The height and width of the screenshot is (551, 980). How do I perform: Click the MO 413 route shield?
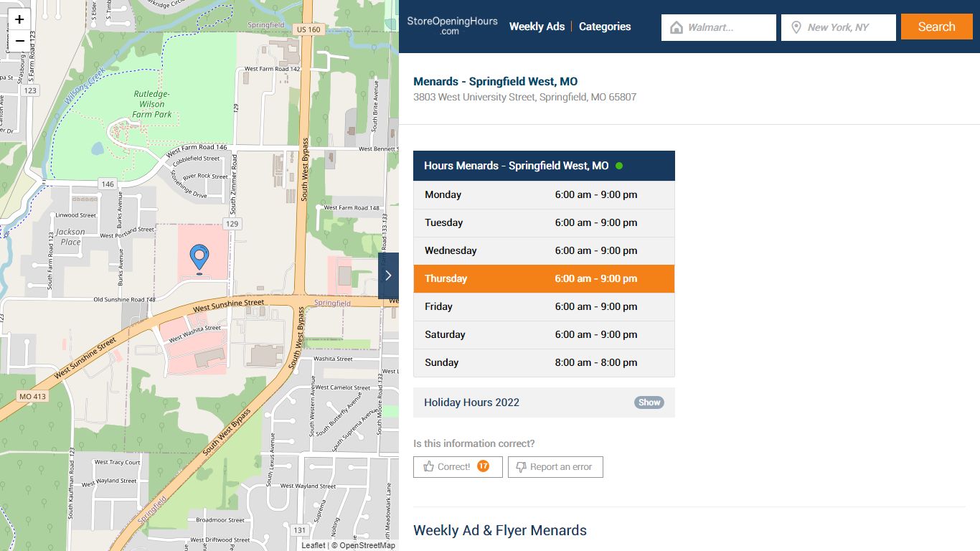point(32,396)
